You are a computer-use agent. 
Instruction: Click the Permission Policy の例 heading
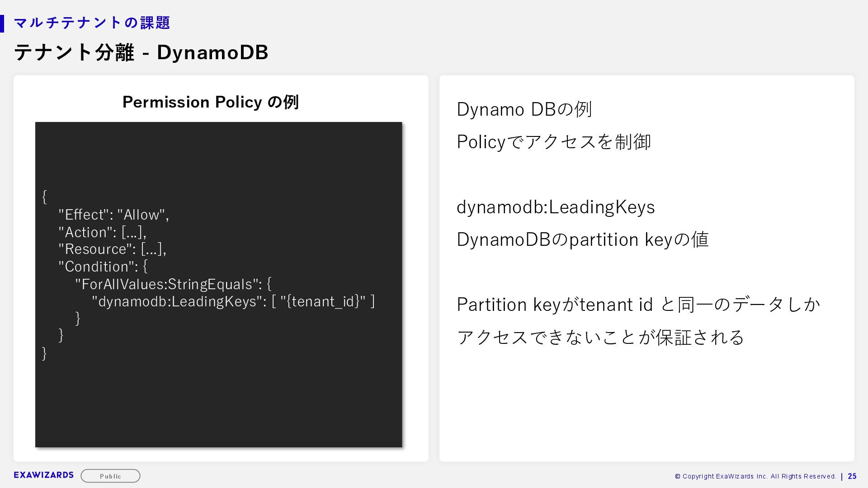tap(210, 102)
